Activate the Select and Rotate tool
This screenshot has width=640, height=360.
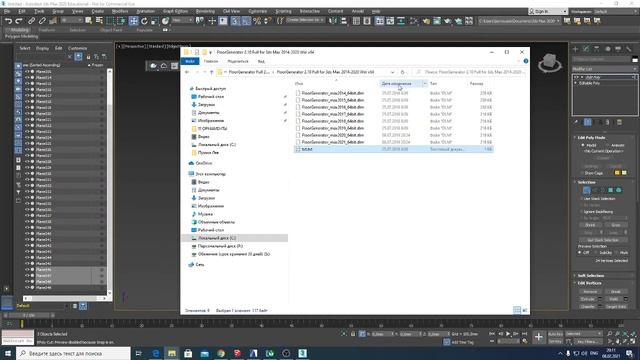pyautogui.click(x=144, y=21)
